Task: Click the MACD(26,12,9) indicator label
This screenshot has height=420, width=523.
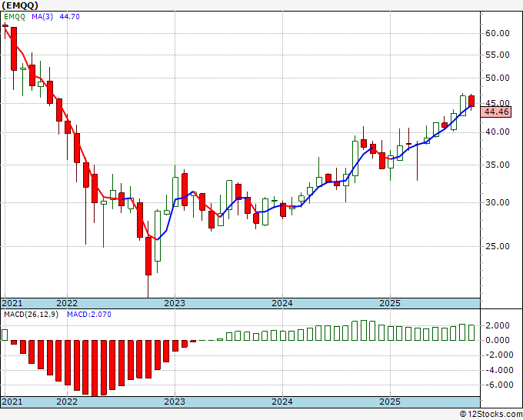Action: (31, 315)
